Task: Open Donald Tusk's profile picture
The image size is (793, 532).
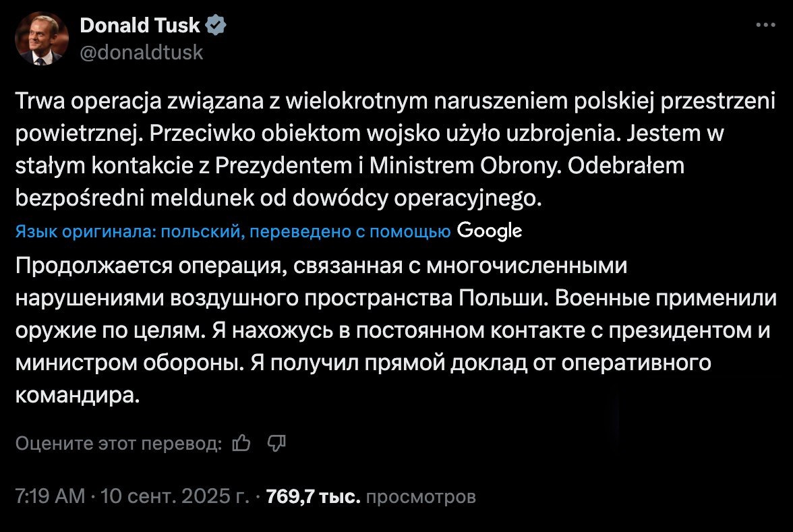Action: [x=42, y=38]
